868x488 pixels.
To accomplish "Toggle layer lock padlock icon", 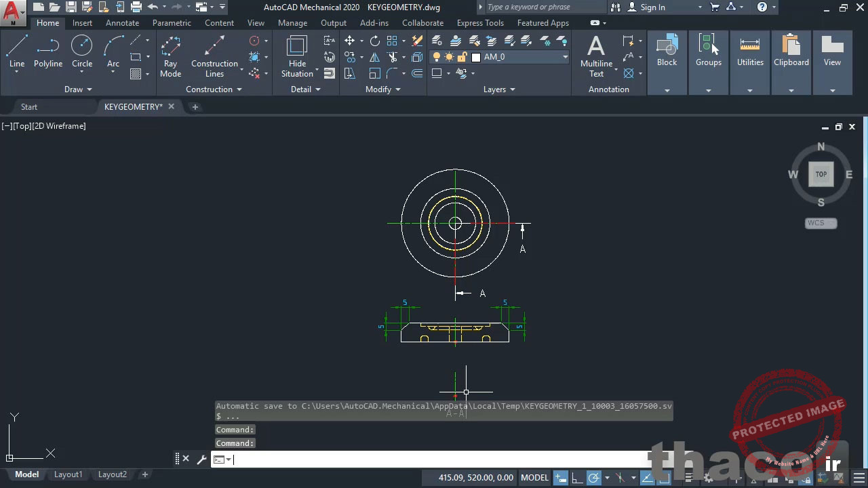I will click(462, 57).
